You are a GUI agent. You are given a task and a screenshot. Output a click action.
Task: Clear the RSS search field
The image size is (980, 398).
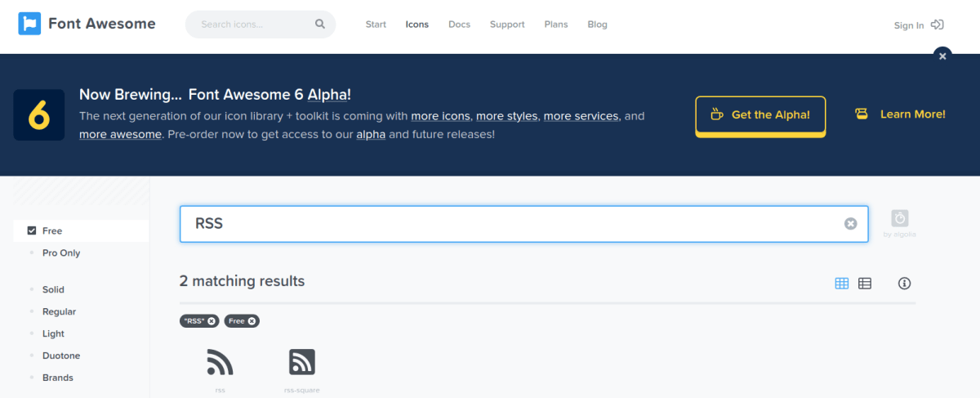851,224
